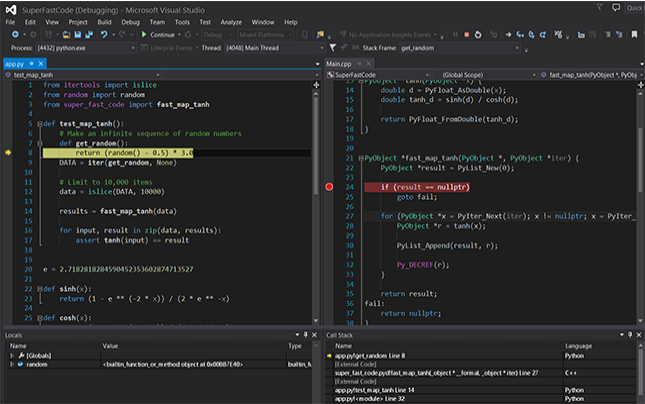
Task: Open the Debug menu
Action: point(130,22)
